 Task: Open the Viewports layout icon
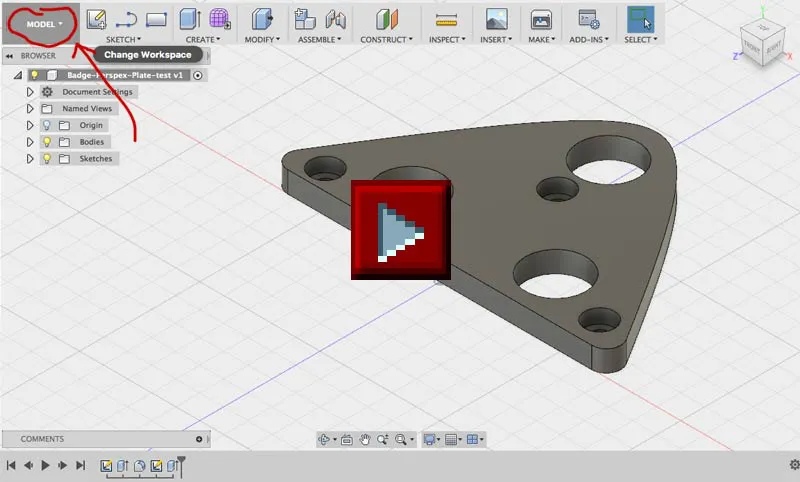coord(473,439)
